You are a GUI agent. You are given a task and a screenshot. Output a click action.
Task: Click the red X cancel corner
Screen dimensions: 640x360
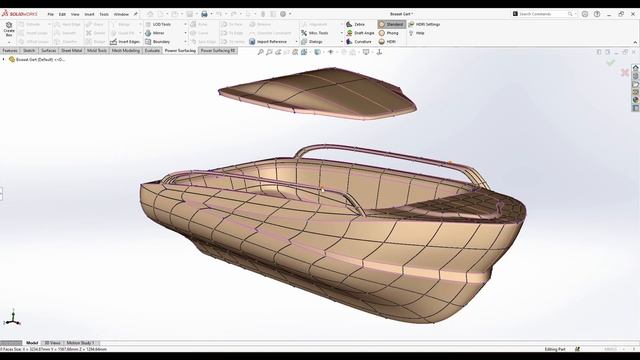click(624, 73)
